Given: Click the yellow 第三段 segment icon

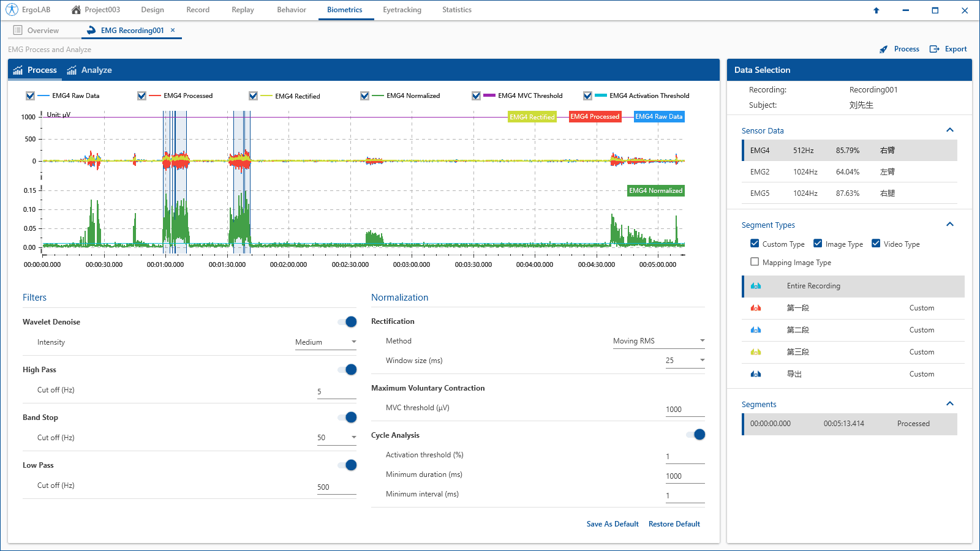Looking at the screenshot, I should coord(756,352).
